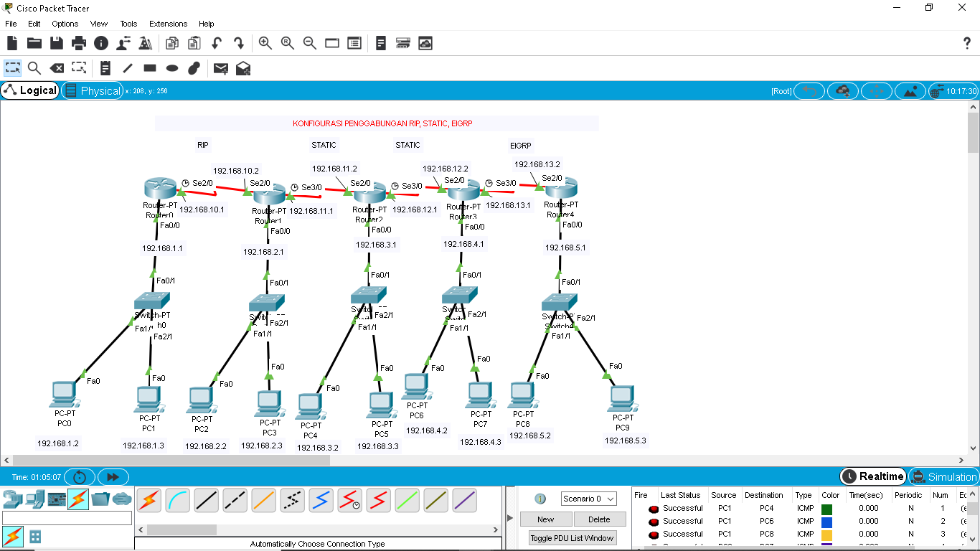Open the Options menu
Screen dimensions: 980x551
(65, 24)
